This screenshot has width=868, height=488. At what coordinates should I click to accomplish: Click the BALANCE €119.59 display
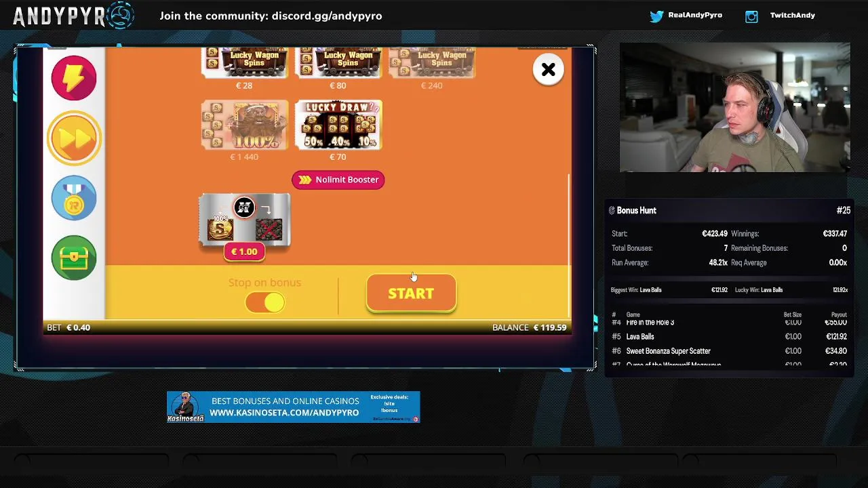point(529,327)
